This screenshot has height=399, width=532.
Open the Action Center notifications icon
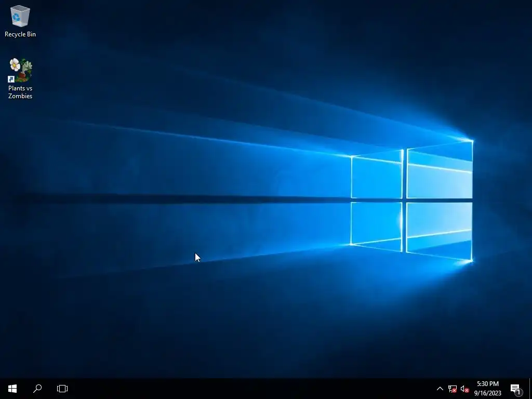pos(516,389)
